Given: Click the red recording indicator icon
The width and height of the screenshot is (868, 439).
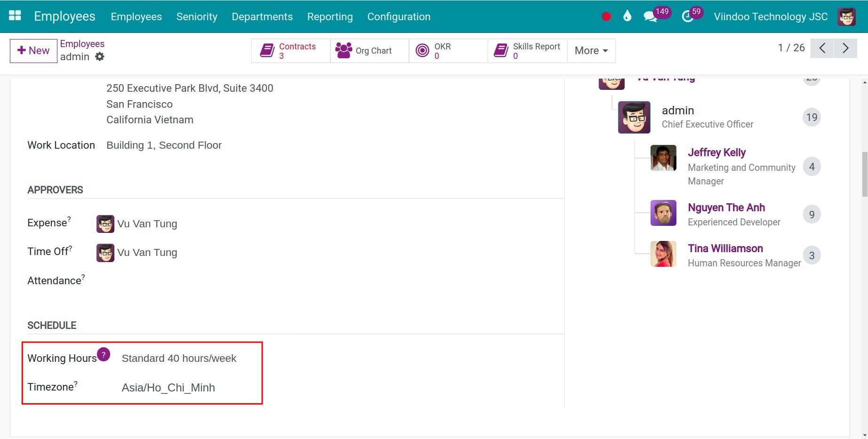Looking at the screenshot, I should (x=606, y=16).
